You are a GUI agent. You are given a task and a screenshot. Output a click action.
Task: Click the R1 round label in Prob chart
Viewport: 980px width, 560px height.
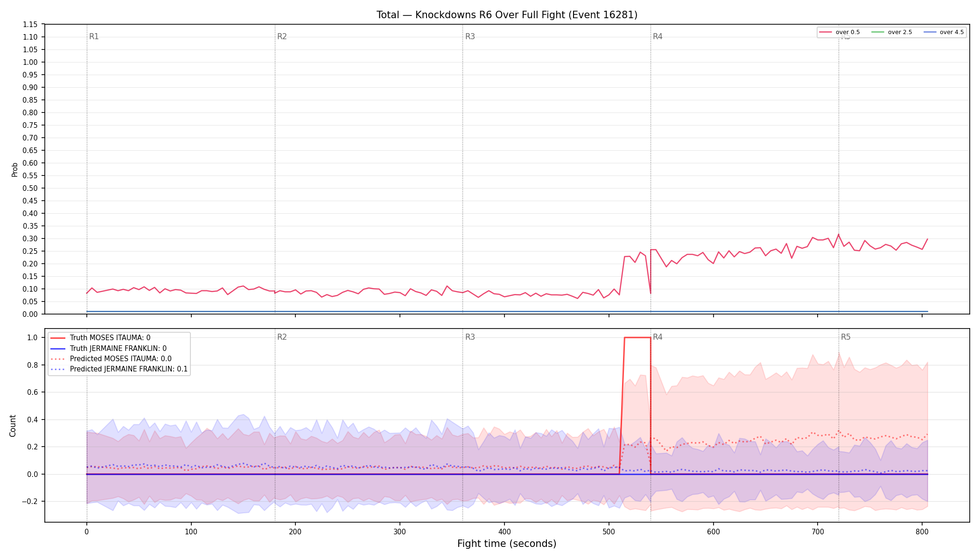coord(94,36)
